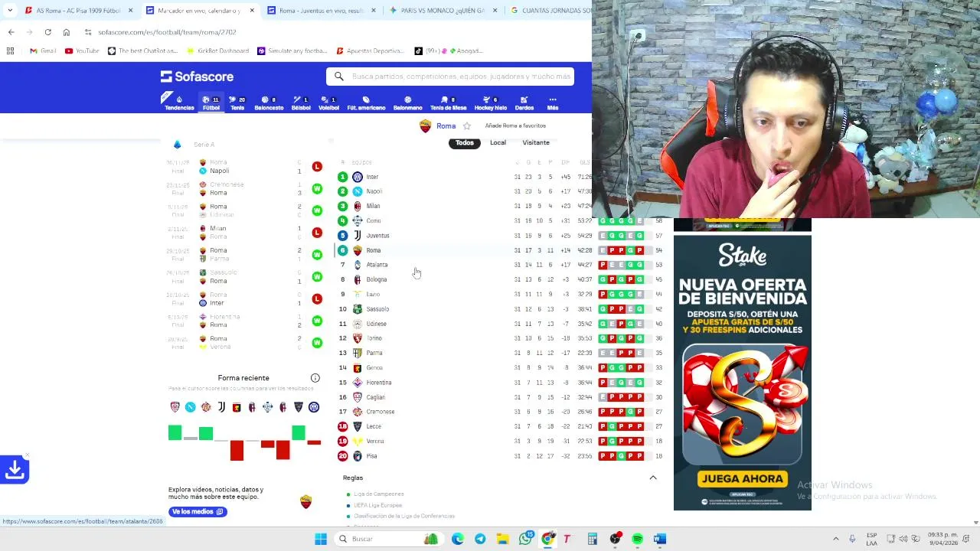This screenshot has height=551, width=980.
Task: Switch to AS Roma - AC Pisa tab
Action: point(78,11)
